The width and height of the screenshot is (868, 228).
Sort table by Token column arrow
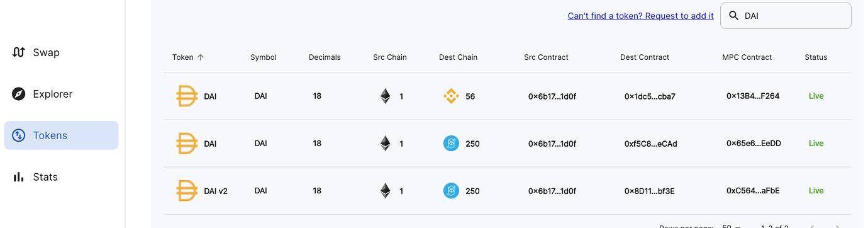pyautogui.click(x=201, y=57)
